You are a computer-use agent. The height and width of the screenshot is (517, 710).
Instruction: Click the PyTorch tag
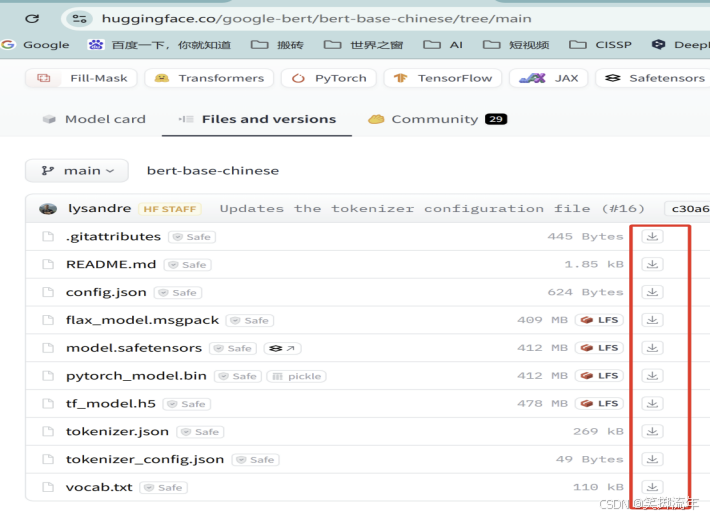(x=329, y=78)
